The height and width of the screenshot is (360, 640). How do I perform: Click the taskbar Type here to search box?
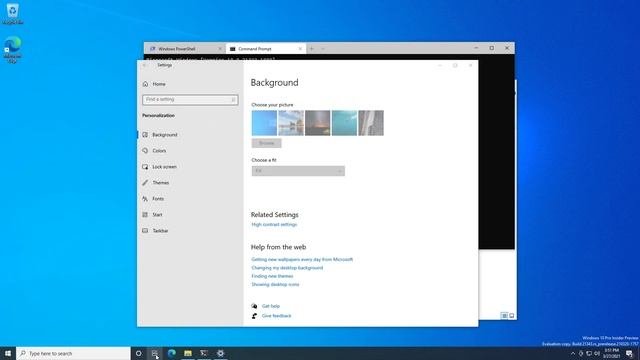coord(73,353)
